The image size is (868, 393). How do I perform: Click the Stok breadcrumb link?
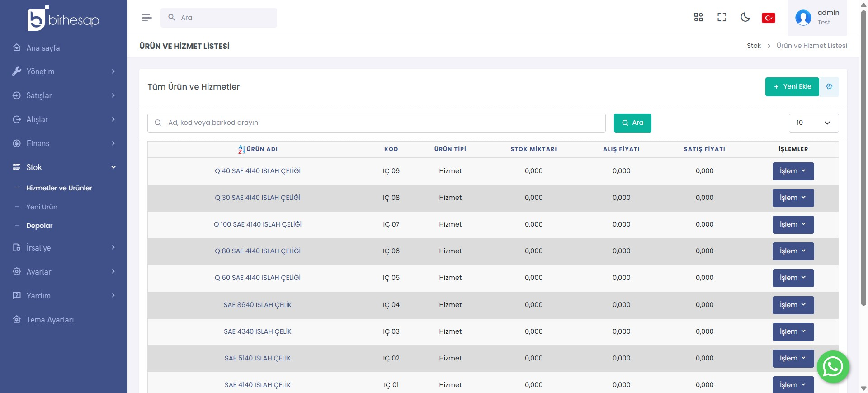pyautogui.click(x=754, y=46)
